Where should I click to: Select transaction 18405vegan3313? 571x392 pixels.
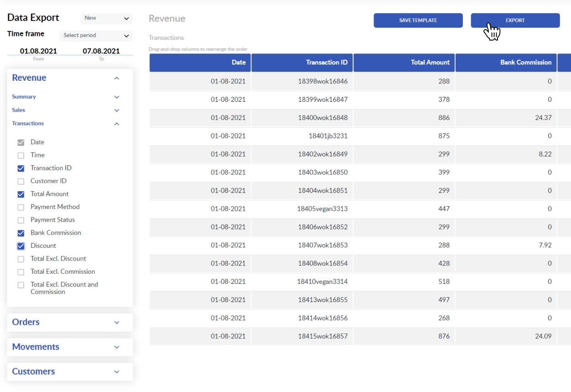(x=322, y=209)
